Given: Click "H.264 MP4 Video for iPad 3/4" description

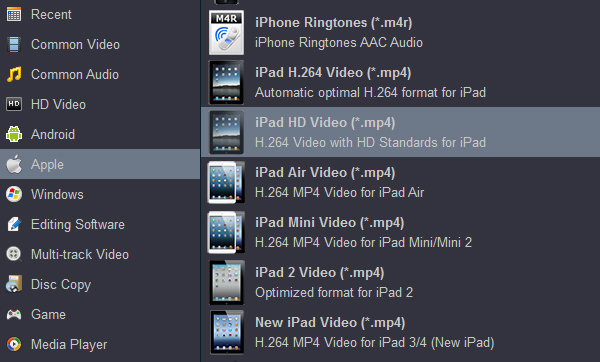Looking at the screenshot, I should coord(375,342).
